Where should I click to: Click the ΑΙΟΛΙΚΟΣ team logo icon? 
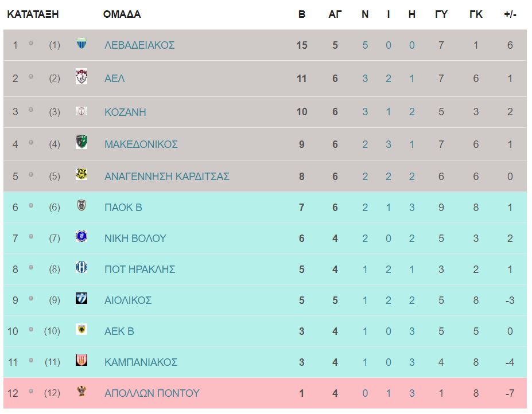81,298
